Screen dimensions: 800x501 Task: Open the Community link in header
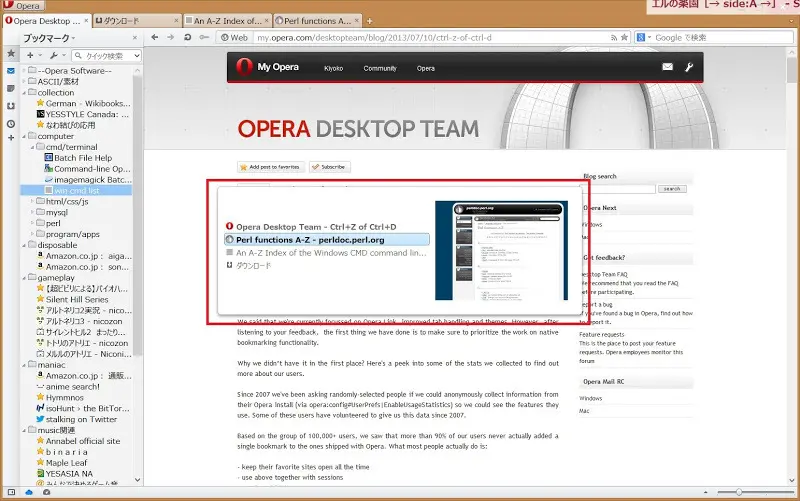click(x=380, y=68)
